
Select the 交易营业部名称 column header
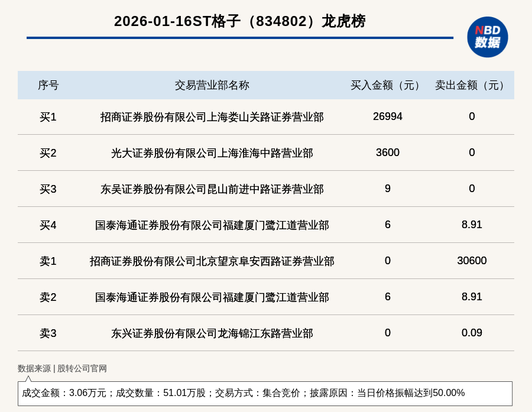click(212, 85)
